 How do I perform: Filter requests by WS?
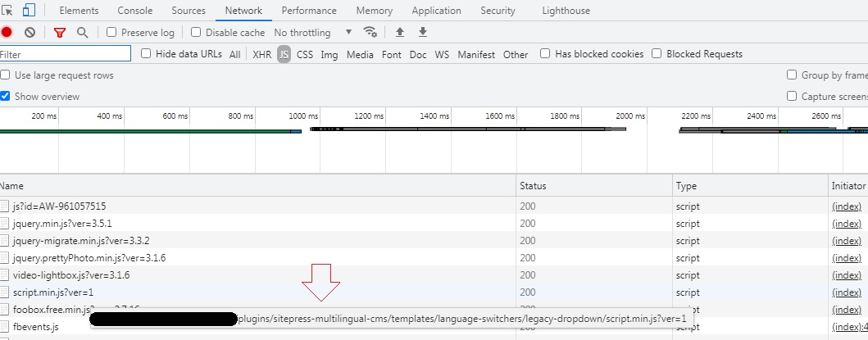[x=442, y=54]
